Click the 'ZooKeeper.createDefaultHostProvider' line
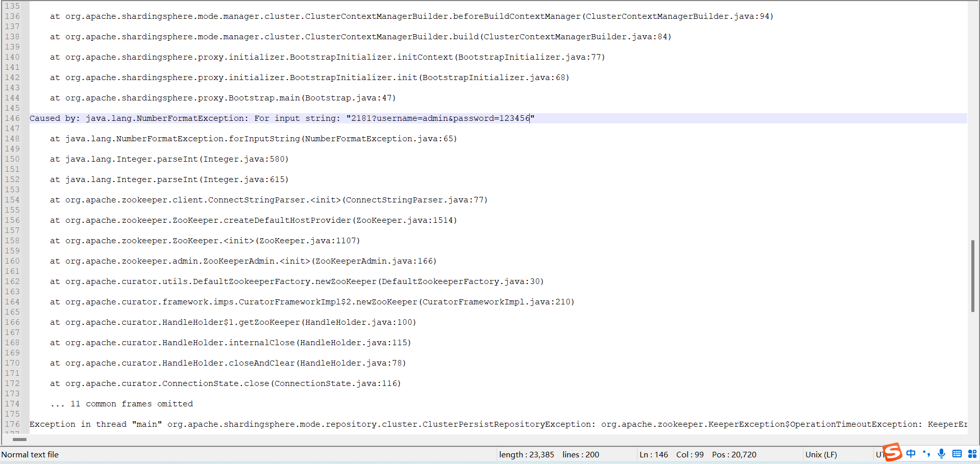Image resolution: width=980 pixels, height=464 pixels. click(253, 220)
